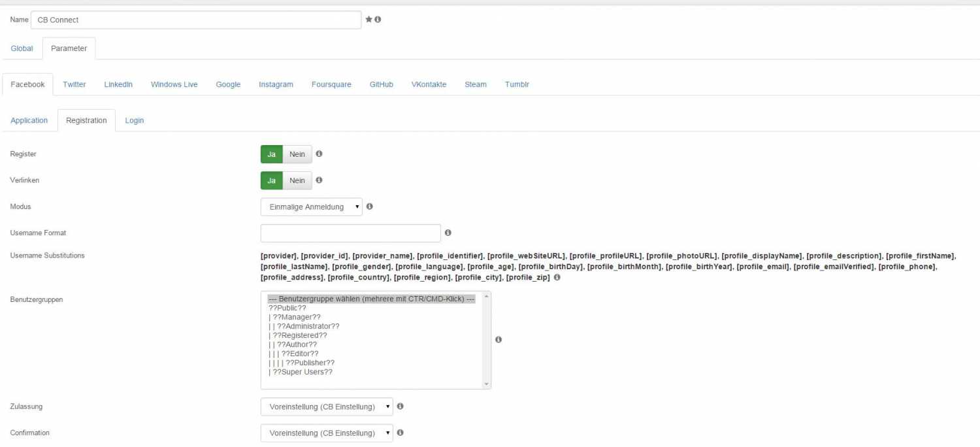Screen dimensions: 980x447
Task: Set Verlinken to Nein
Action: [297, 180]
